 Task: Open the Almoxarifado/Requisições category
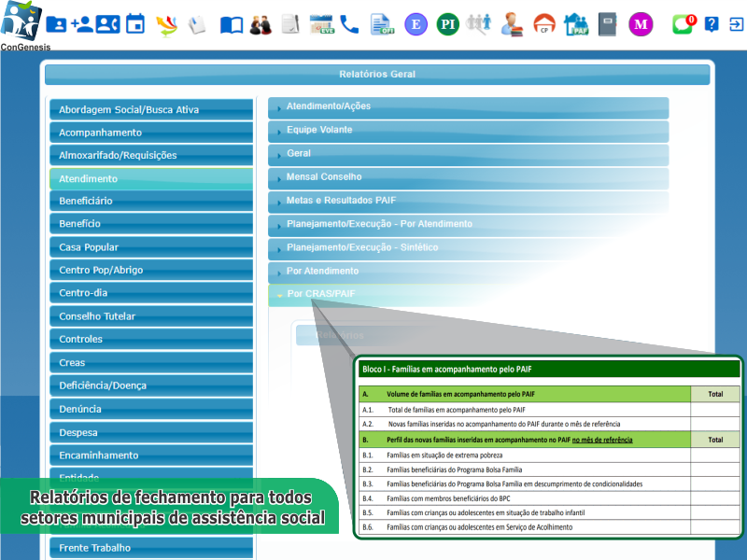pyautogui.click(x=151, y=156)
